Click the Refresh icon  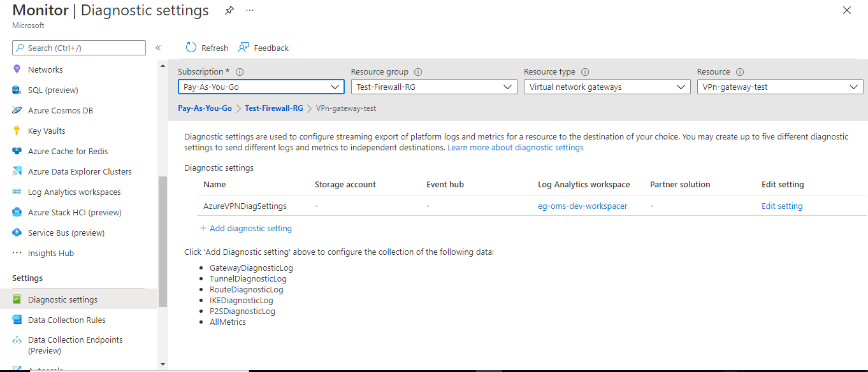191,48
